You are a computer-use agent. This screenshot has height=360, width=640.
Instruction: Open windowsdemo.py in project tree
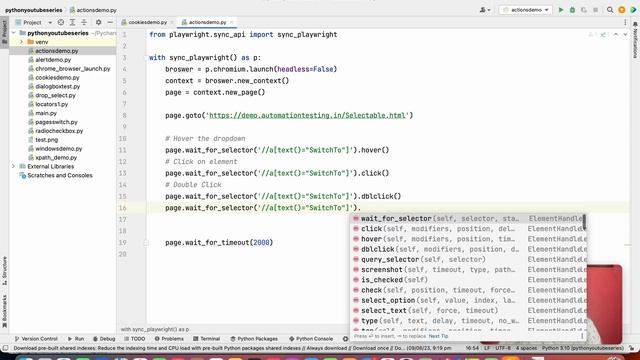click(x=58, y=149)
